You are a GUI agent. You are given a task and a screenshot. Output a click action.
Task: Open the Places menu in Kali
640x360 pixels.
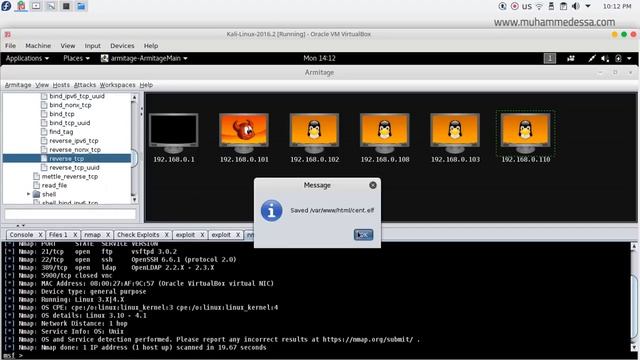pos(76,58)
